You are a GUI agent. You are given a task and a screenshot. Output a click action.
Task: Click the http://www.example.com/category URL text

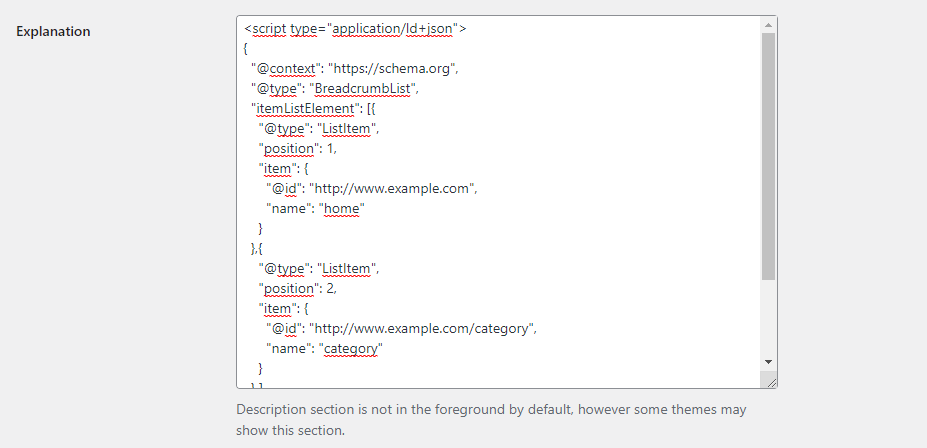point(422,328)
